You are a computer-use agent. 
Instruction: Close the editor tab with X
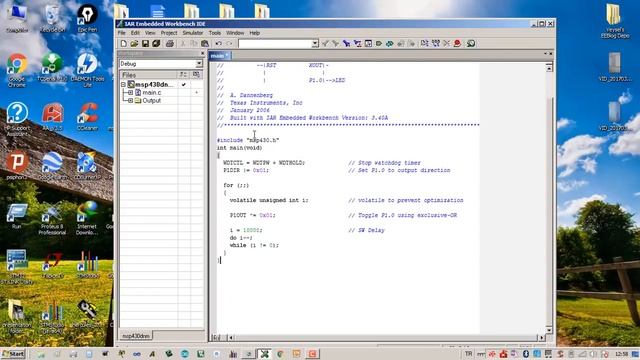point(551,53)
